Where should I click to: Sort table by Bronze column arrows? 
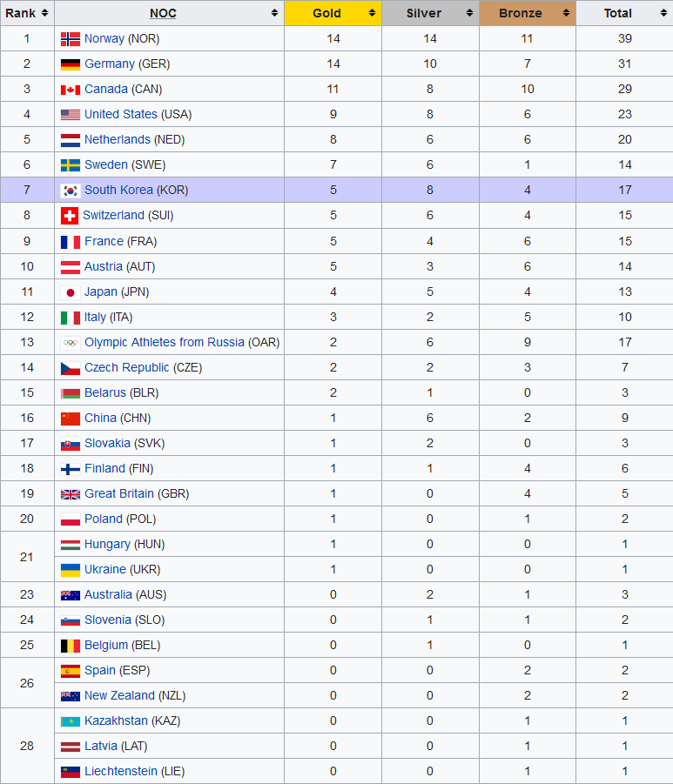pos(566,13)
